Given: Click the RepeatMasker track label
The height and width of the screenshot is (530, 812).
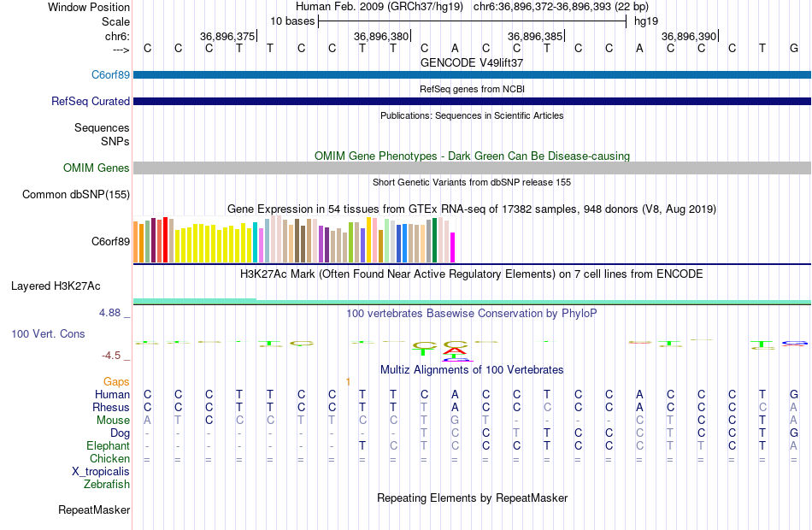Looking at the screenshot, I should pyautogui.click(x=94, y=509).
